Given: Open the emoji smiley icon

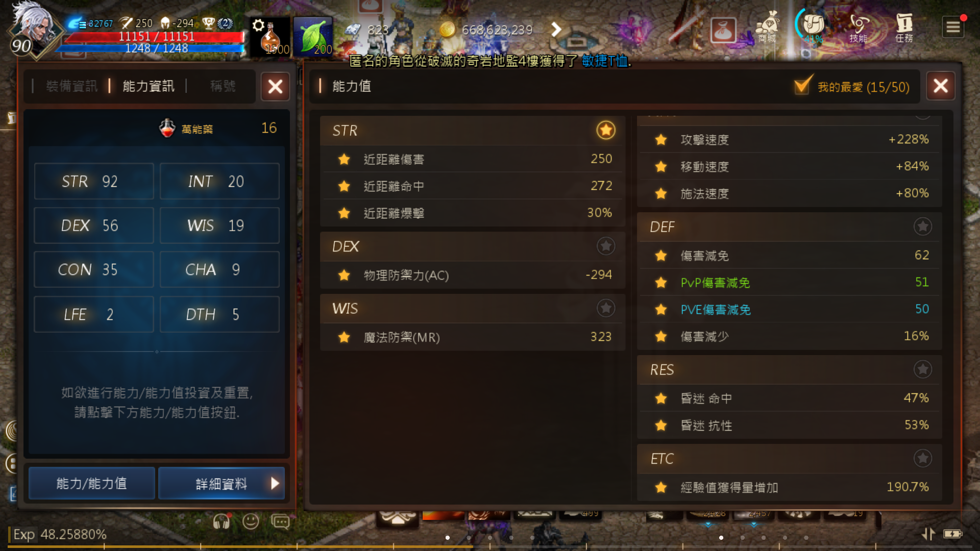Looking at the screenshot, I should pos(250,521).
